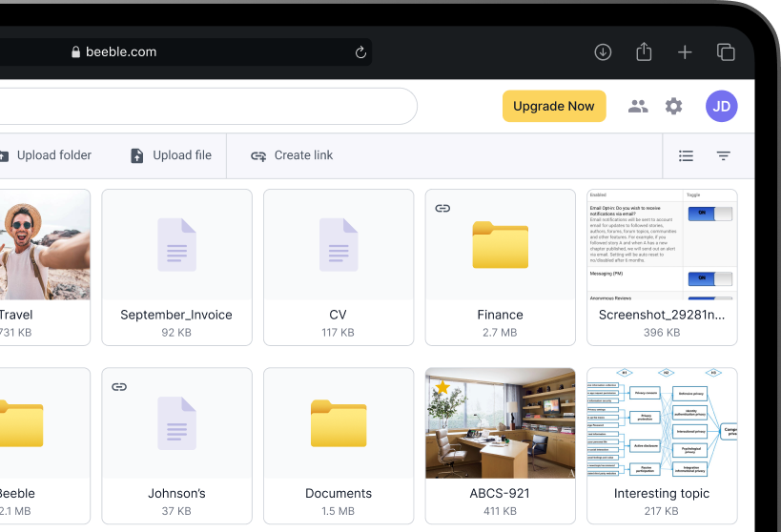
Task: Open browser downloads icon
Action: coord(602,52)
